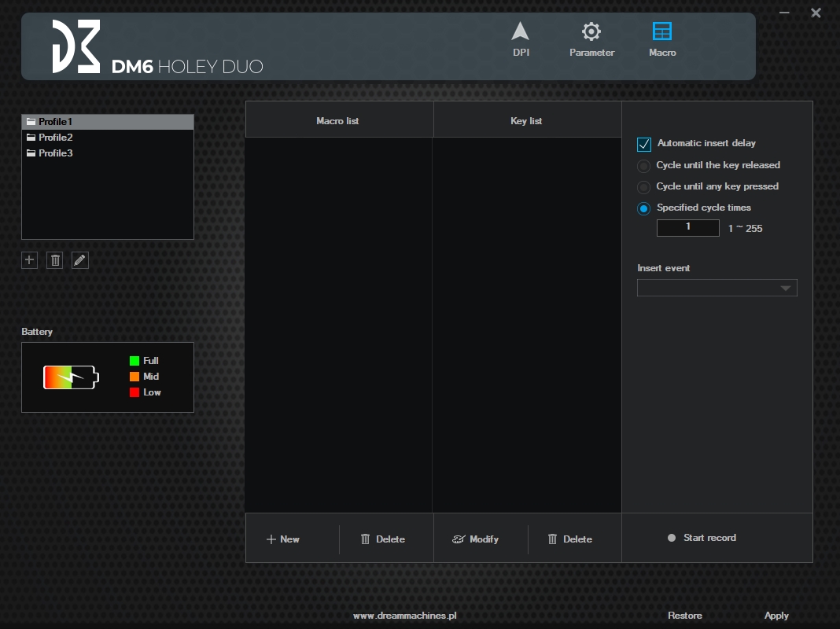The width and height of the screenshot is (840, 629).
Task: Select Cycle until any key pressed
Action: 643,187
